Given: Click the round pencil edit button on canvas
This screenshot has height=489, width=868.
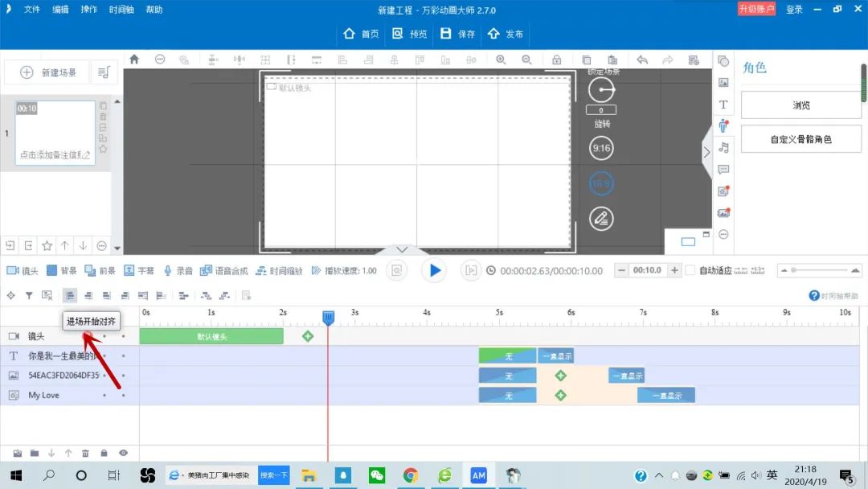Looking at the screenshot, I should (x=601, y=219).
